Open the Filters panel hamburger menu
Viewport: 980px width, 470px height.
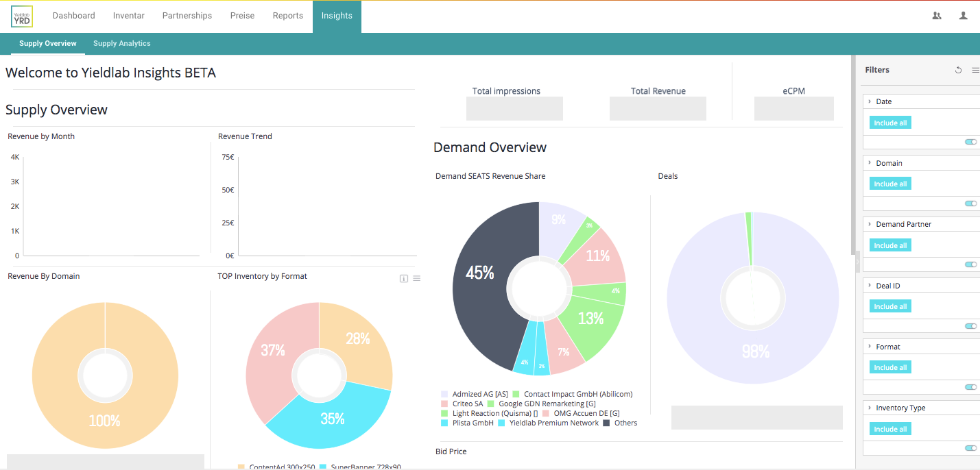click(x=975, y=70)
